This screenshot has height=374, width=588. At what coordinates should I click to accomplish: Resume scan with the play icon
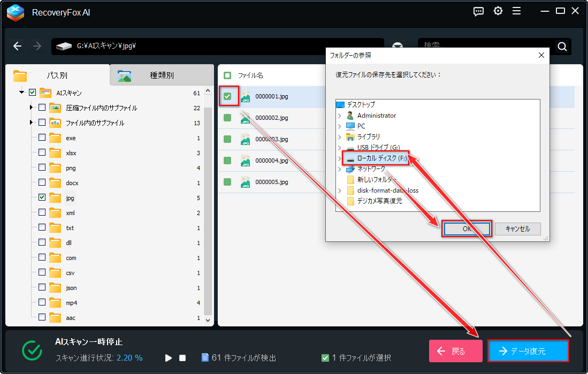[x=169, y=357]
